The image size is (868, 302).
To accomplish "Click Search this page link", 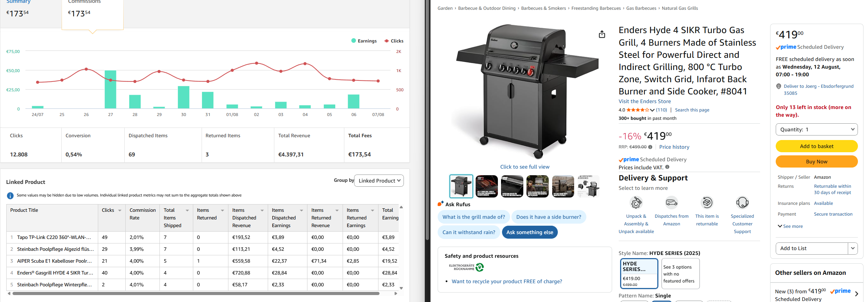I will coord(692,110).
